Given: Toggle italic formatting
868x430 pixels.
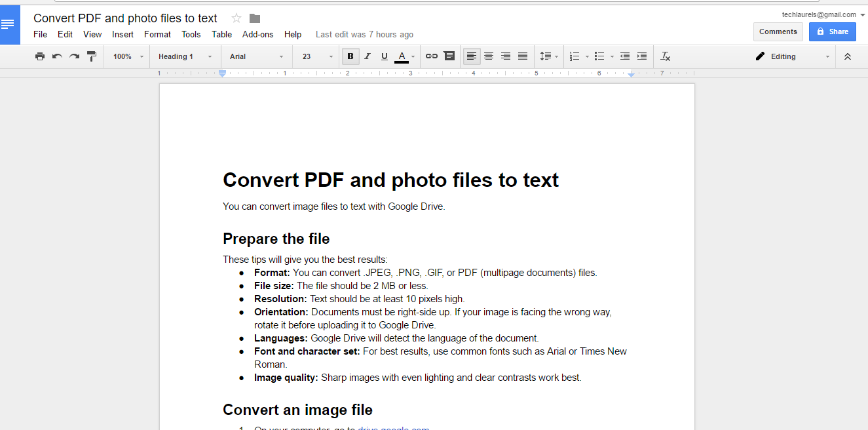Looking at the screenshot, I should [x=368, y=56].
